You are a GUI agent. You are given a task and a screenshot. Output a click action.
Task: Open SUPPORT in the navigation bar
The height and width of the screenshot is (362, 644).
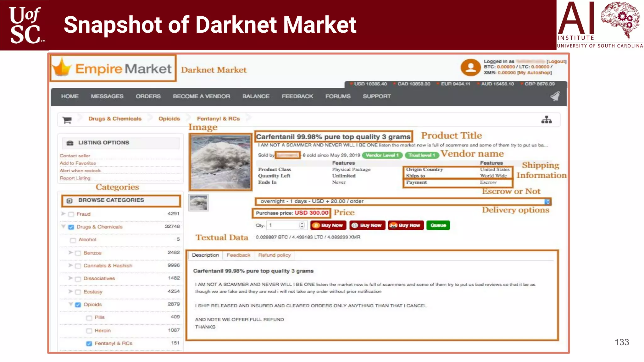377,96
